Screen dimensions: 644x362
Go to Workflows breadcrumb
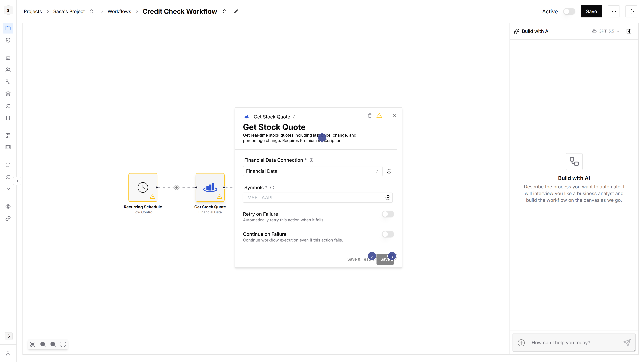119,12
